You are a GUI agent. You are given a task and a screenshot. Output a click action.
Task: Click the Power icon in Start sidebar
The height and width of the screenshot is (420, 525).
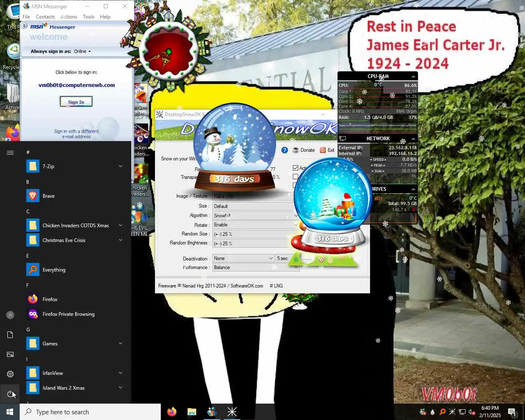pos(10,394)
